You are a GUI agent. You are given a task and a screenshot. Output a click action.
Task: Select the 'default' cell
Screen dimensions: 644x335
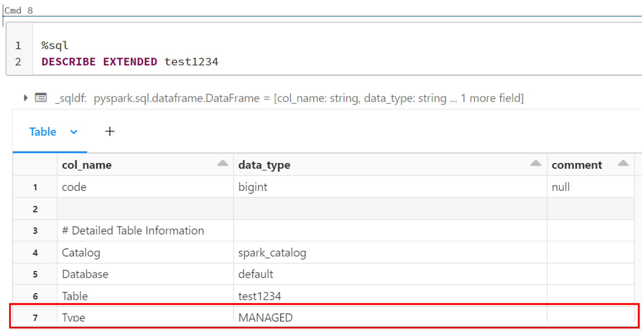[390, 274]
